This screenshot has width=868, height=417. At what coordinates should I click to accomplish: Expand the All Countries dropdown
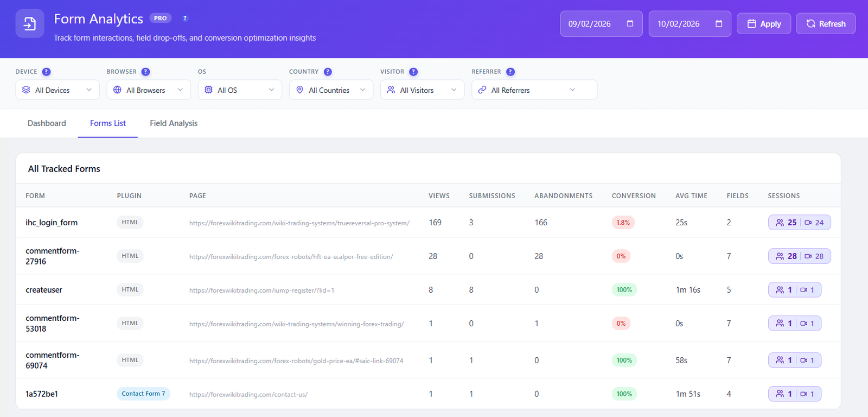coord(331,90)
